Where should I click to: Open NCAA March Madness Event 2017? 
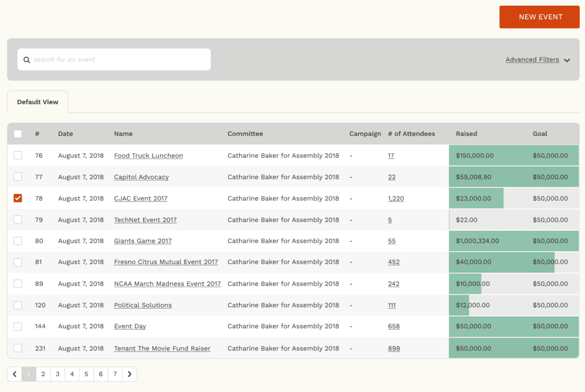[168, 284]
